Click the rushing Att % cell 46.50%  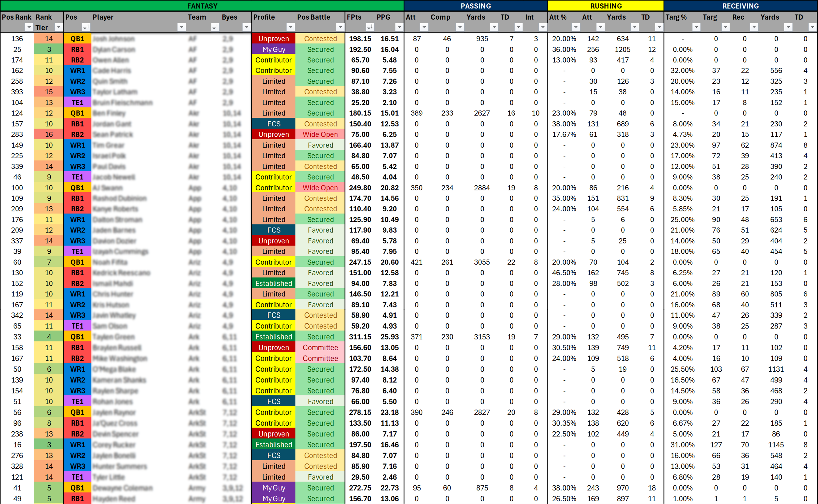564,273
